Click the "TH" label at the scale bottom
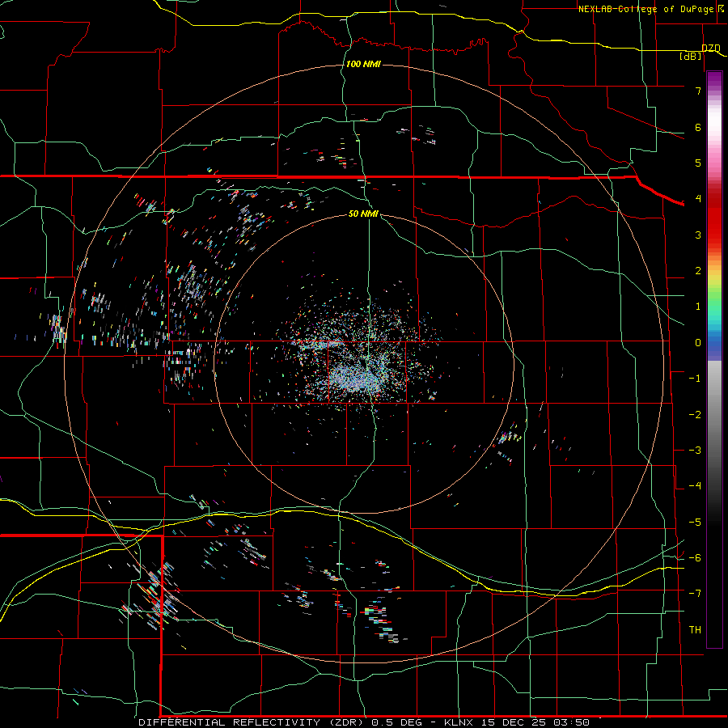The width and height of the screenshot is (728, 728). (695, 630)
